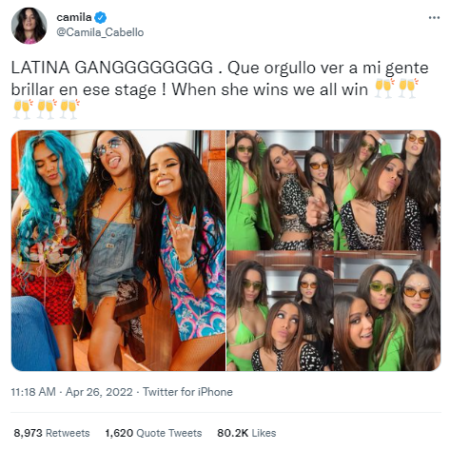The width and height of the screenshot is (450, 450).
Task: Open the four-selfie collage photo
Action: pyautogui.click(x=333, y=250)
